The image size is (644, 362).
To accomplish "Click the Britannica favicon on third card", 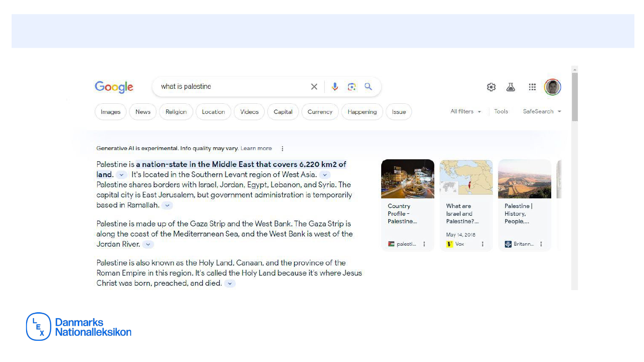I will (508, 244).
